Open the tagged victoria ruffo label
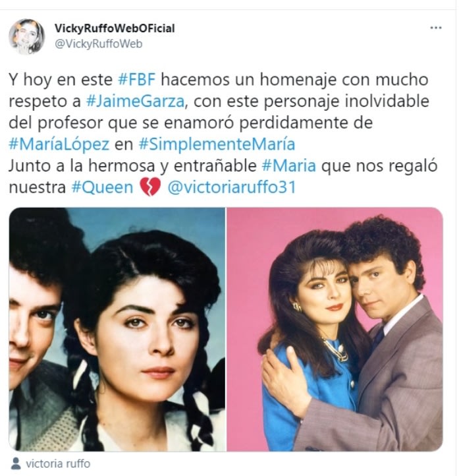461x476 pixels. [x=58, y=463]
